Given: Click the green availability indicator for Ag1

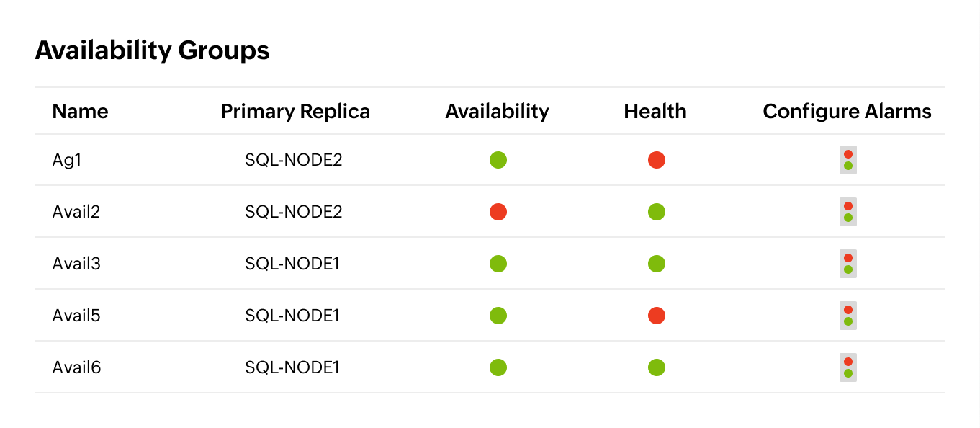Looking at the screenshot, I should click(x=498, y=160).
